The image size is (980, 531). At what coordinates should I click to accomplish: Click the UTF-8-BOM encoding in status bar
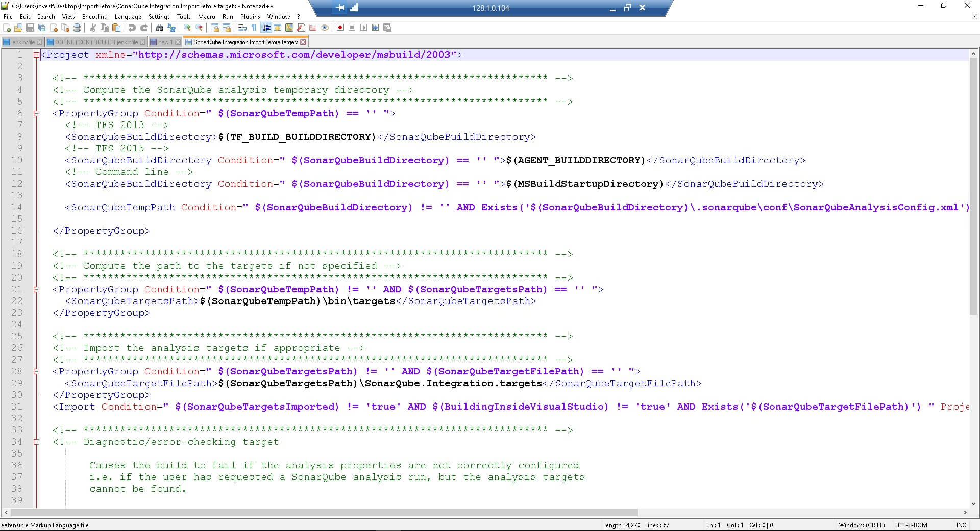coord(911,525)
